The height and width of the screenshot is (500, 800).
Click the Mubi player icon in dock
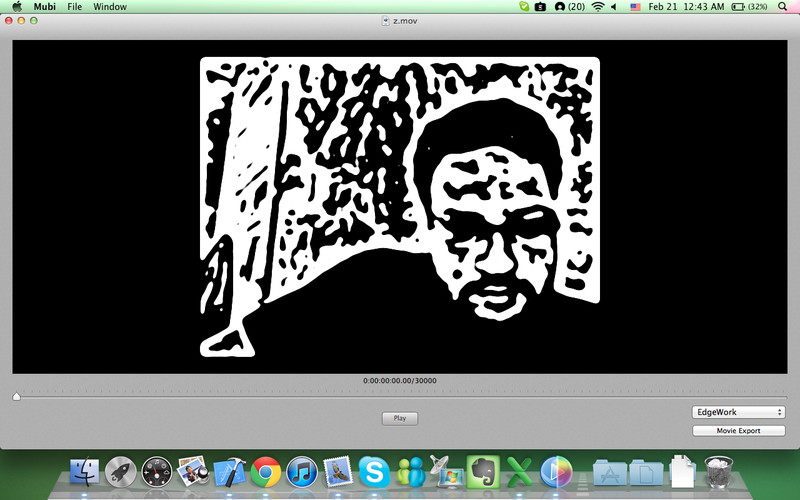click(x=556, y=471)
